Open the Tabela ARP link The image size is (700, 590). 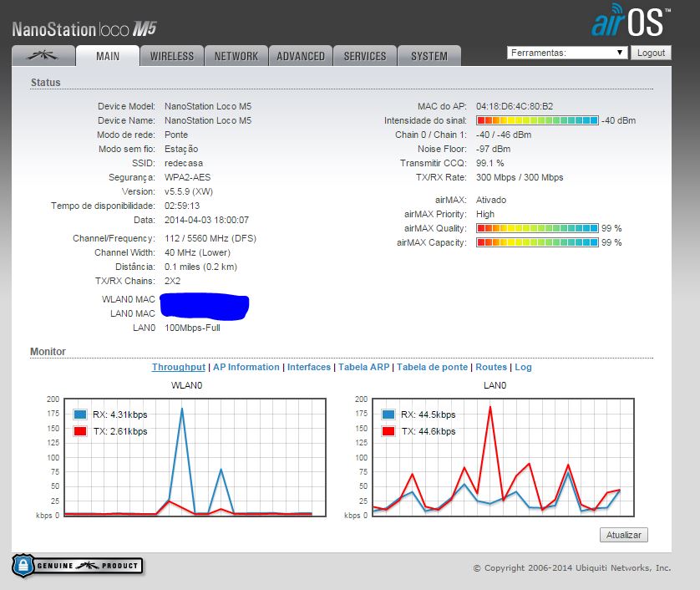coord(364,367)
